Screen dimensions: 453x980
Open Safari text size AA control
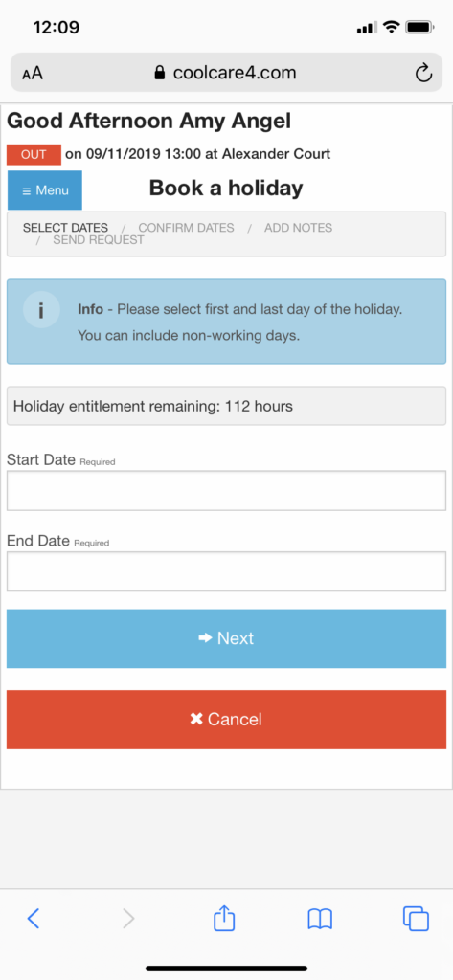[33, 73]
